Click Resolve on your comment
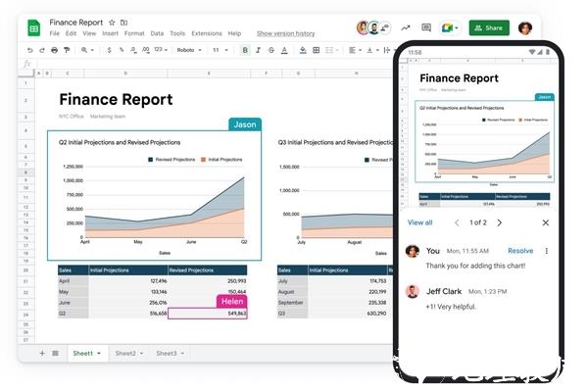 (520, 251)
